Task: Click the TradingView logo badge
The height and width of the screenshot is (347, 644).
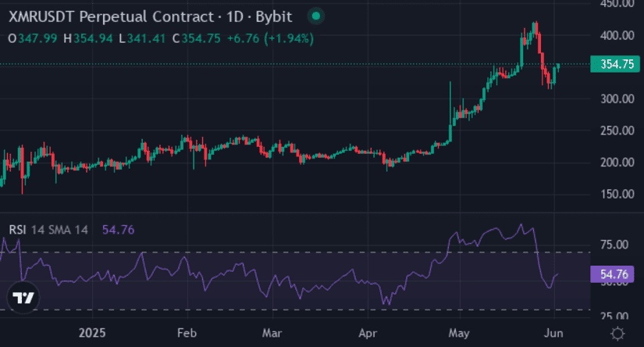Action: pyautogui.click(x=23, y=298)
